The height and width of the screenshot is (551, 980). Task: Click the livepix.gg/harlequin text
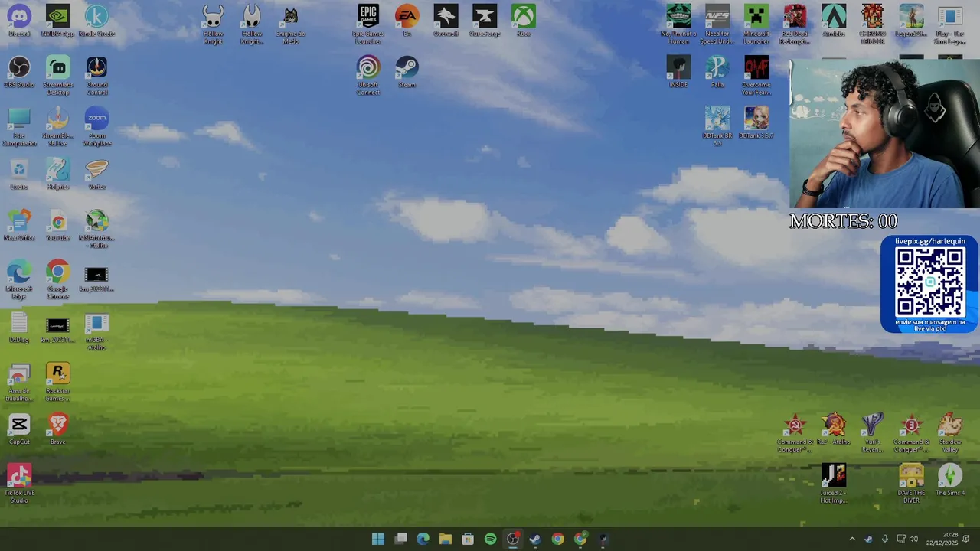[x=930, y=241]
